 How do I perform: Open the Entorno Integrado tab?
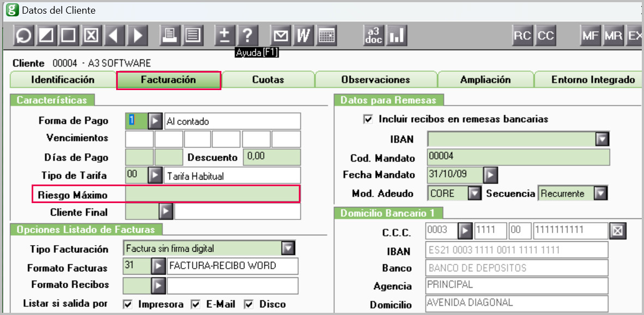(587, 80)
